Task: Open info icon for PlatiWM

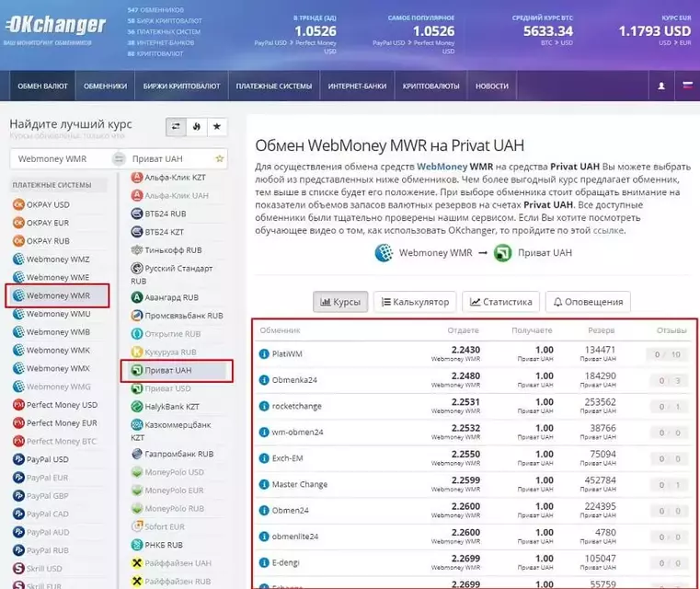Action: pos(264,353)
